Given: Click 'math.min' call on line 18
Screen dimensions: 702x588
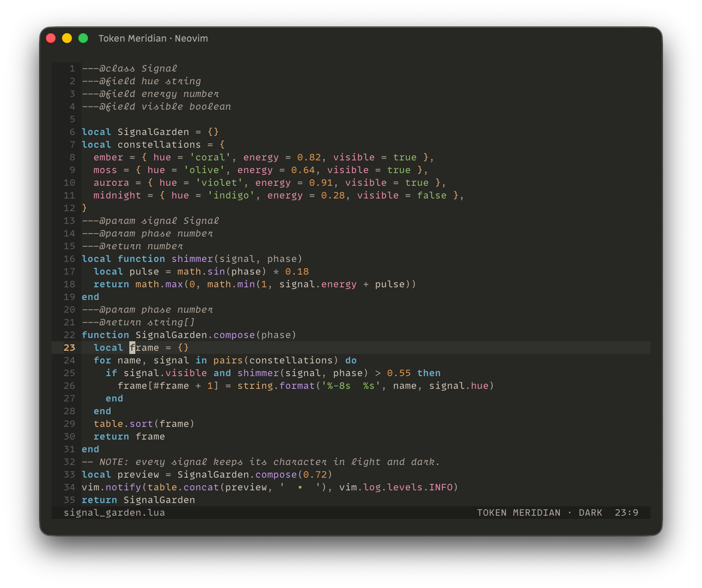Looking at the screenshot, I should [x=231, y=284].
